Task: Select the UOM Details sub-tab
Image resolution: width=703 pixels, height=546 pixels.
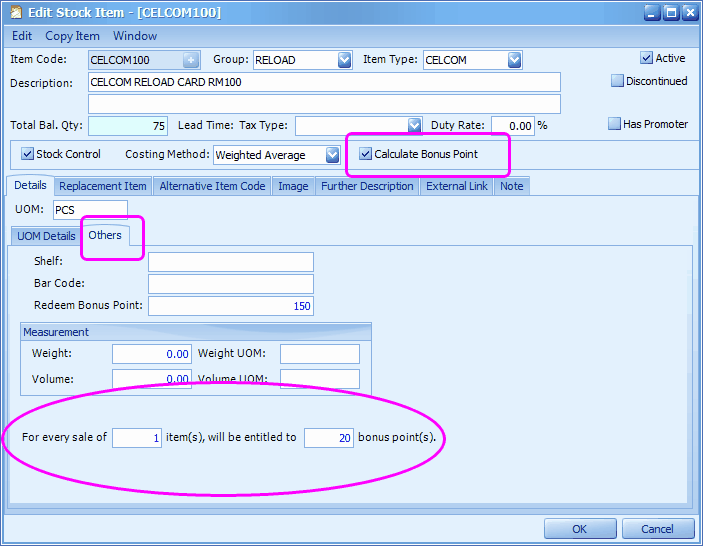Action: (46, 236)
